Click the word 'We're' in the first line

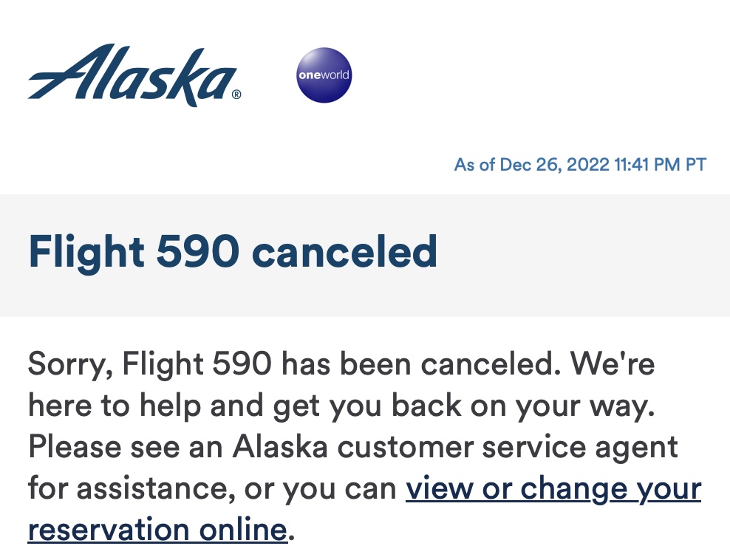613,363
